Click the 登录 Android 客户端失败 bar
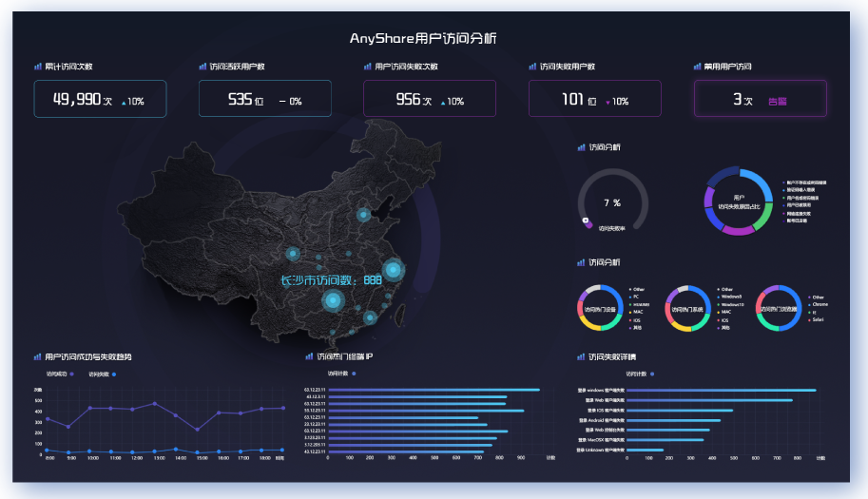 point(674,420)
